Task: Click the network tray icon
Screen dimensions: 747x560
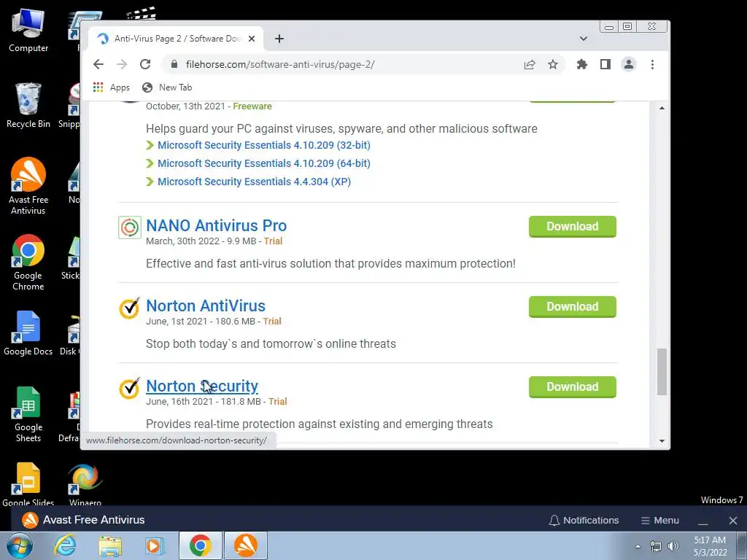Action: (656, 546)
